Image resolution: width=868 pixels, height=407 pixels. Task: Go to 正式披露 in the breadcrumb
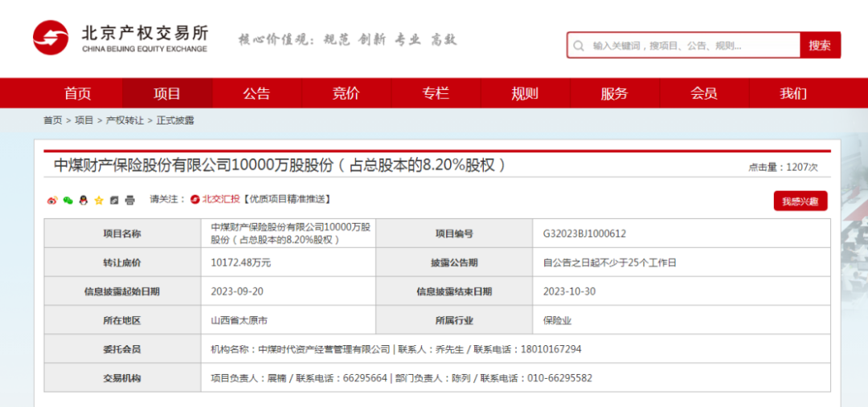pos(175,120)
